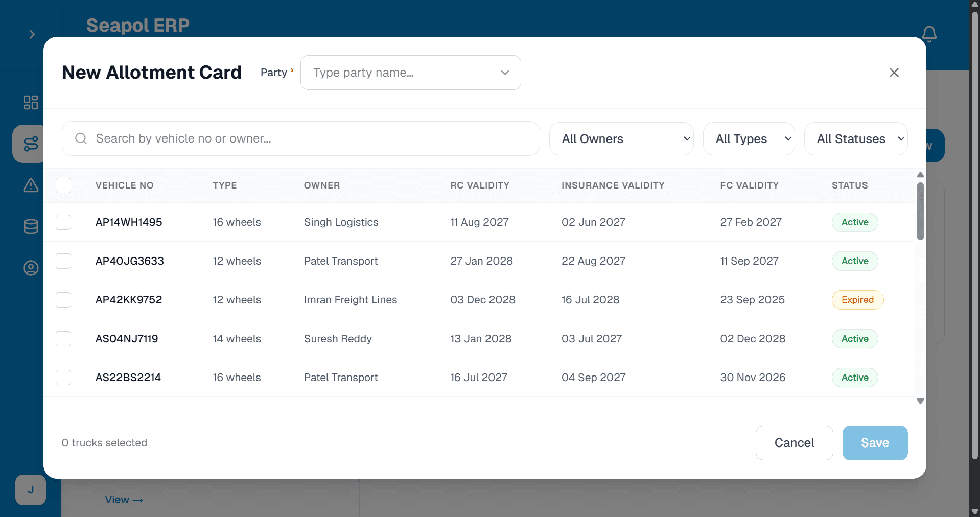This screenshot has width=980, height=517.
Task: Select the routes icon in sidebar
Action: pyautogui.click(x=31, y=144)
